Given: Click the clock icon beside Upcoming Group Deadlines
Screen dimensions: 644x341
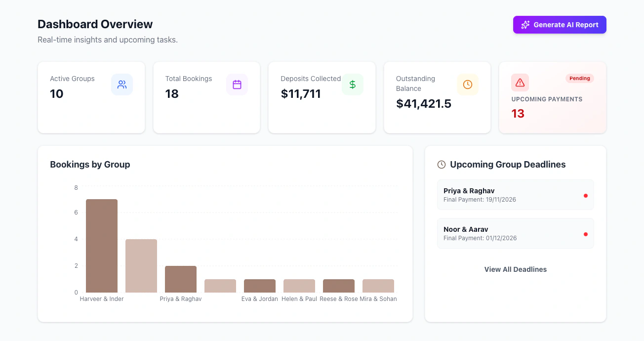Looking at the screenshot, I should tap(442, 165).
